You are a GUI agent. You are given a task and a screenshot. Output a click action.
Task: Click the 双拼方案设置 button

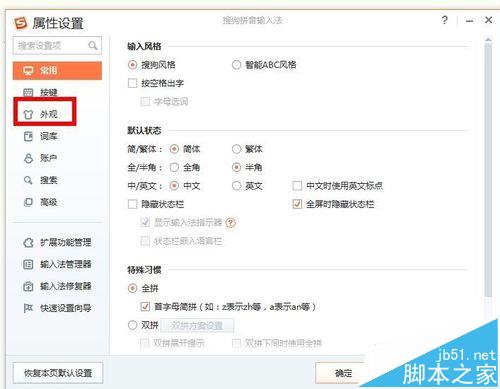(x=197, y=326)
